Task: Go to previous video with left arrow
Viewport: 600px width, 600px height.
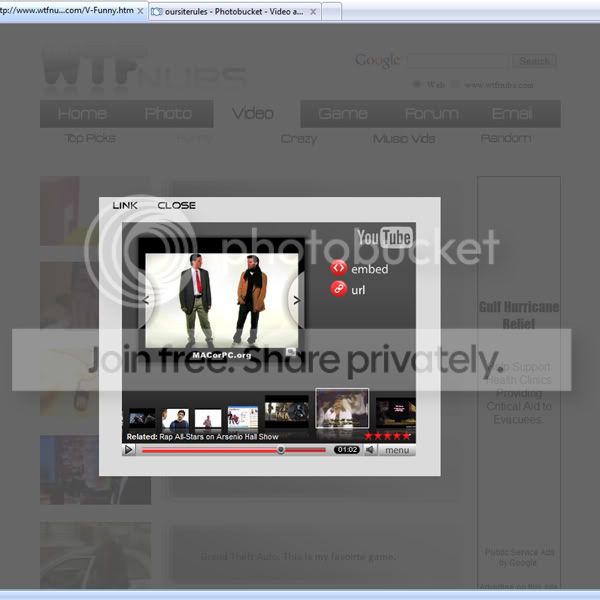Action: point(146,300)
